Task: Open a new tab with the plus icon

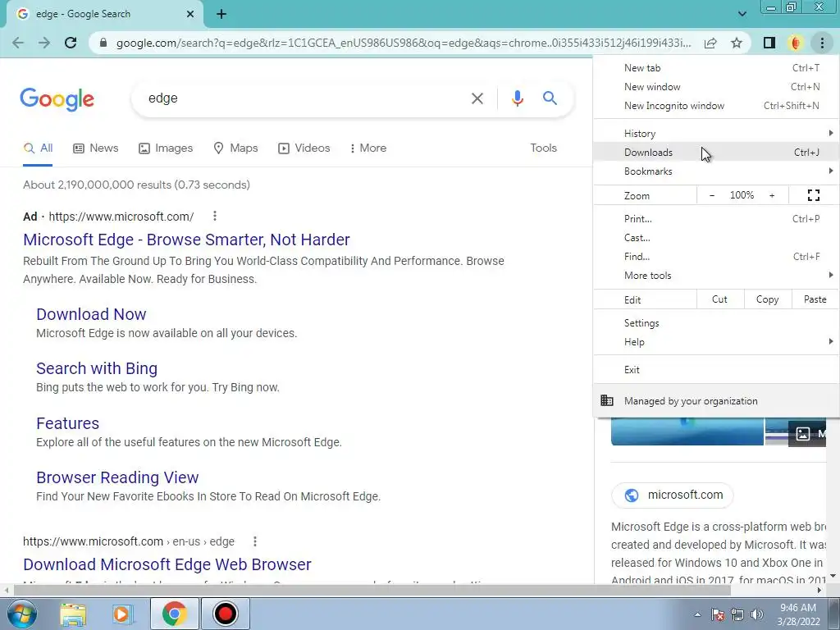Action: click(221, 14)
